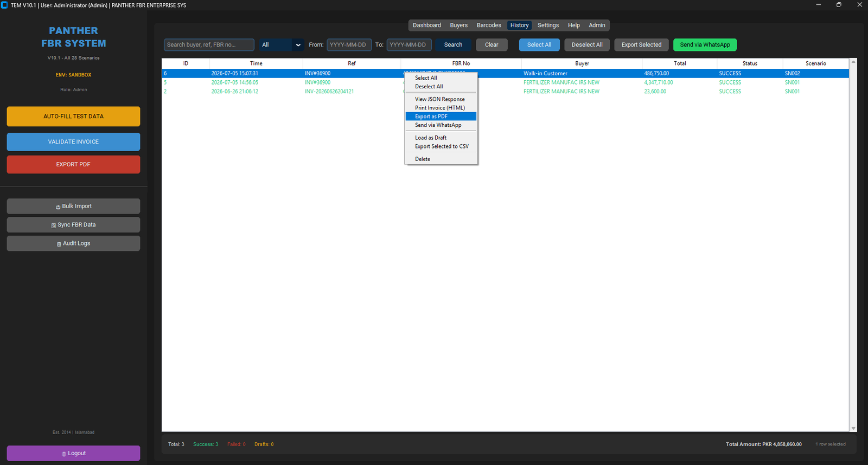868x465 pixels.
Task: Click green Send via WhatsApp button
Action: pyautogui.click(x=705, y=45)
